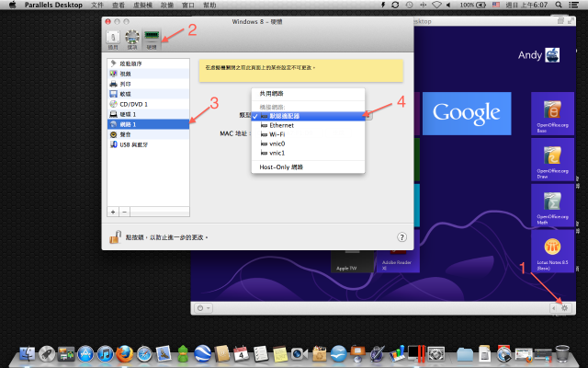
Task: Open US flag input source menu
Action: (x=496, y=5)
